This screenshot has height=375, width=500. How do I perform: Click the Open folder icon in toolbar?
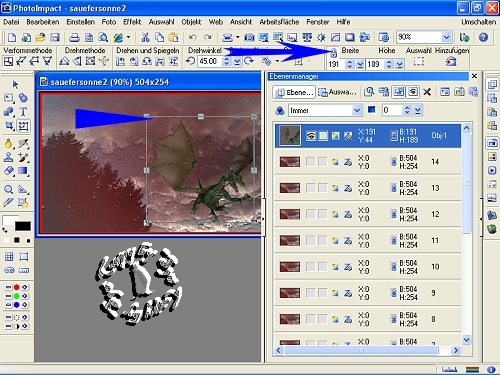(41, 37)
